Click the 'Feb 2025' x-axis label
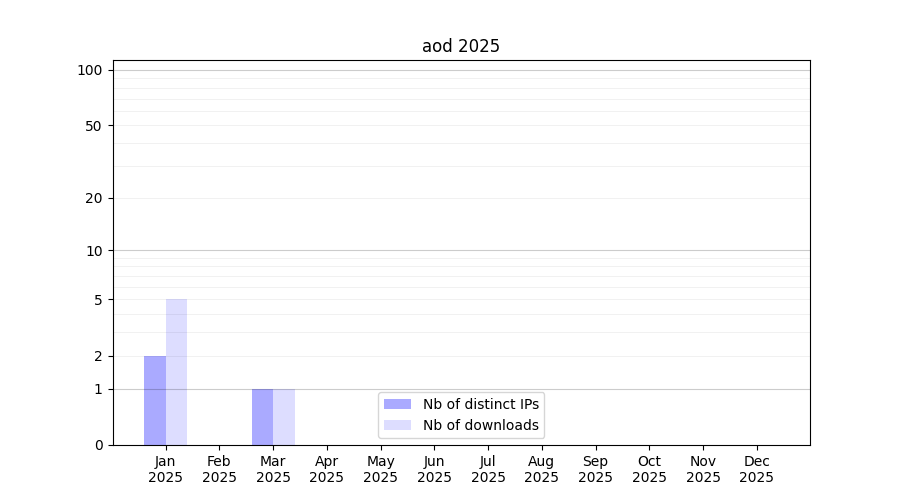Screen dimensions: 900x500 219,469
